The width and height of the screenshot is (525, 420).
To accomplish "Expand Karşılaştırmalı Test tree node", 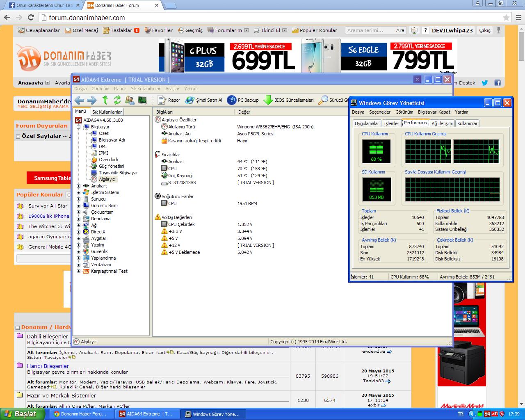I will coord(79,271).
